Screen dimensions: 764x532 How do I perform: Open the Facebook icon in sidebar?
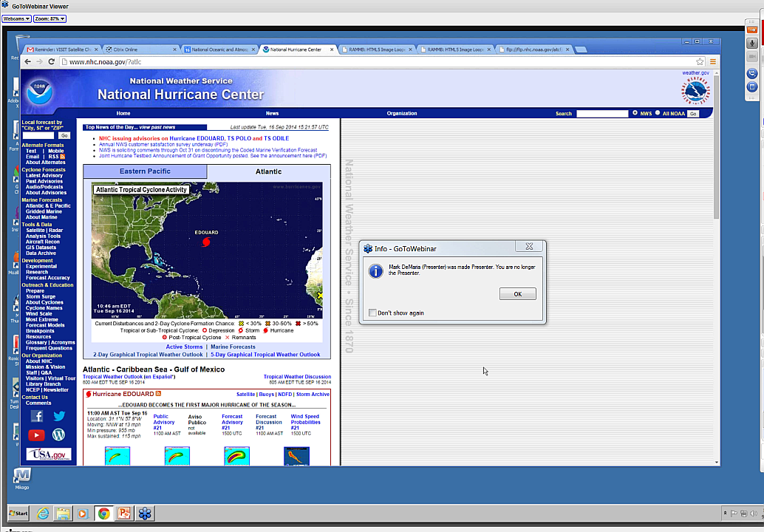(36, 417)
